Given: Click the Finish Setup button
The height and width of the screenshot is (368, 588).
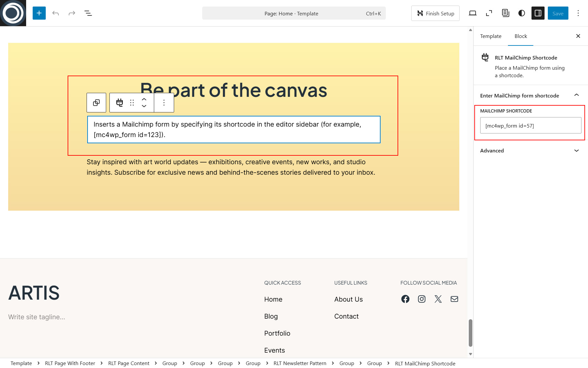Looking at the screenshot, I should point(435,13).
